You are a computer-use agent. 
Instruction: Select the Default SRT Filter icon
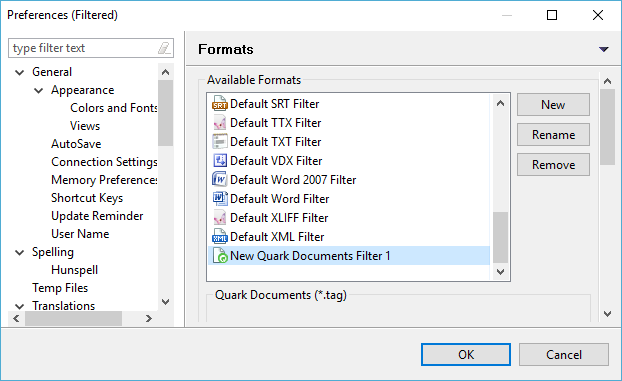pos(219,104)
